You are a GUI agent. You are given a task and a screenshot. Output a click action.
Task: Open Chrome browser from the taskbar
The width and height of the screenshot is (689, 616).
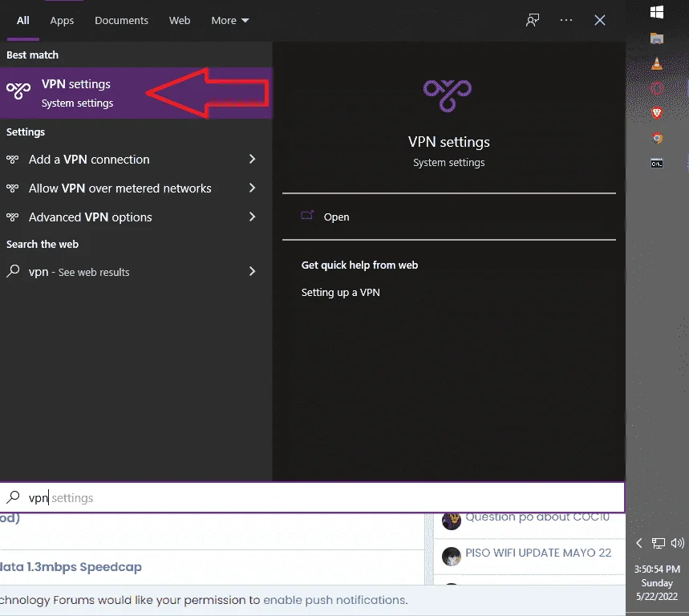point(657,139)
